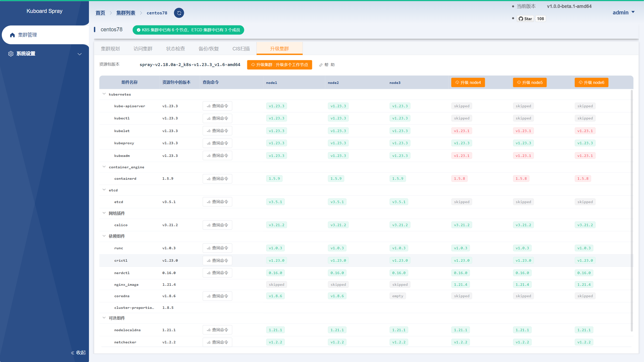This screenshot has width=644, height=362.
Task: Collapse the 依赖组件 group
Action: [x=104, y=236]
